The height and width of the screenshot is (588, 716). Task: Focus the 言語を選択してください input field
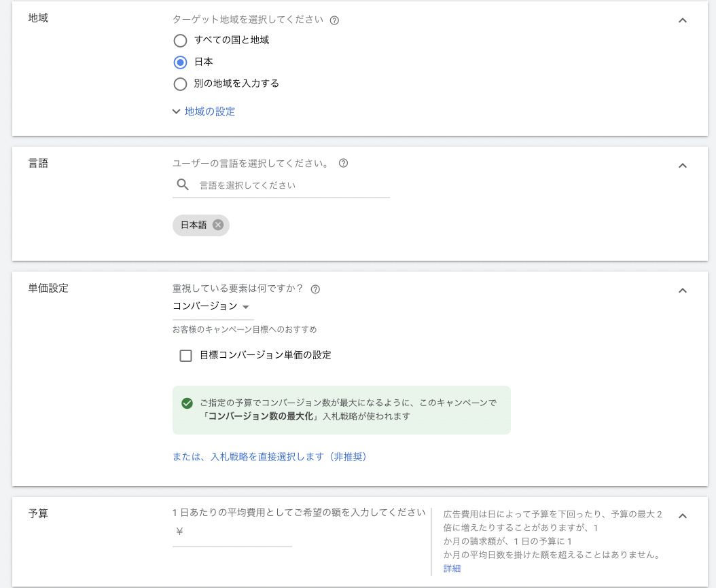[292, 185]
